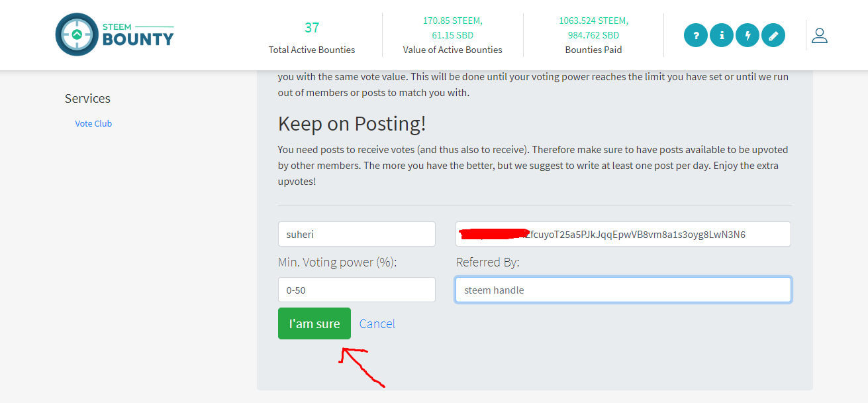Focus the Referred By steem handle field
This screenshot has width=868, height=403.
[x=623, y=290]
